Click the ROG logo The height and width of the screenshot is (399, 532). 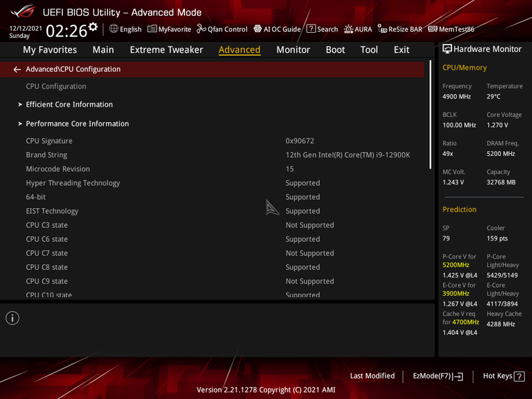coord(23,12)
